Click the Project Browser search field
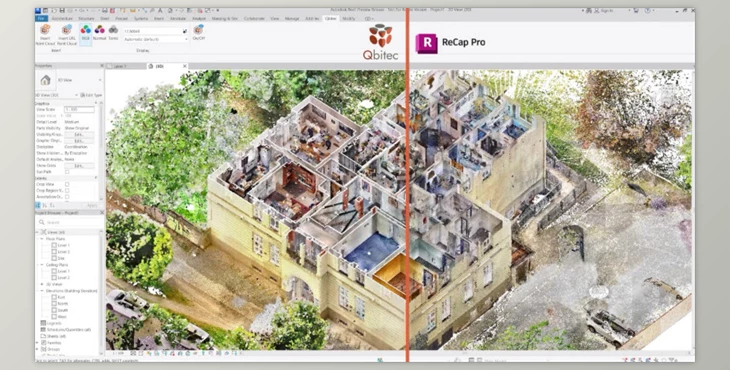This screenshot has height=370, width=730. [x=69, y=222]
